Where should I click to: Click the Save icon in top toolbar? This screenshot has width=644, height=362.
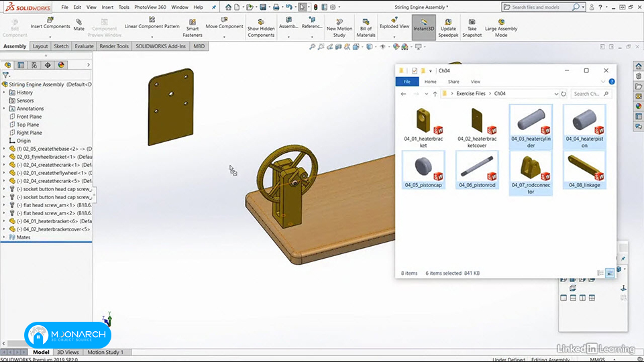click(263, 7)
